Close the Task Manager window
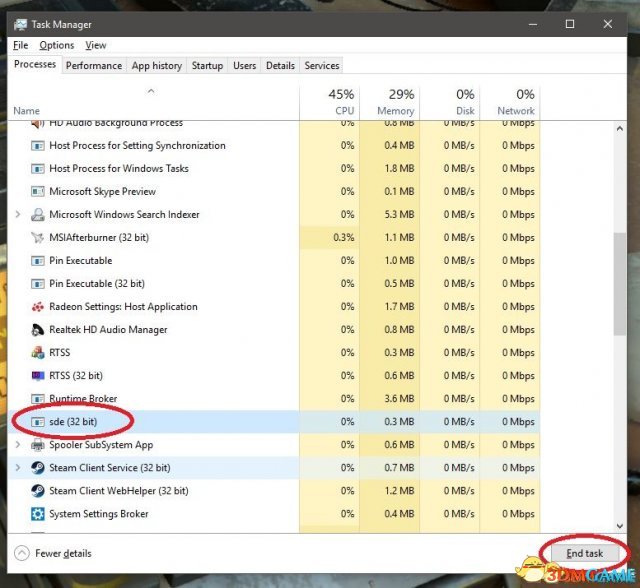The width and height of the screenshot is (640, 588). click(608, 24)
